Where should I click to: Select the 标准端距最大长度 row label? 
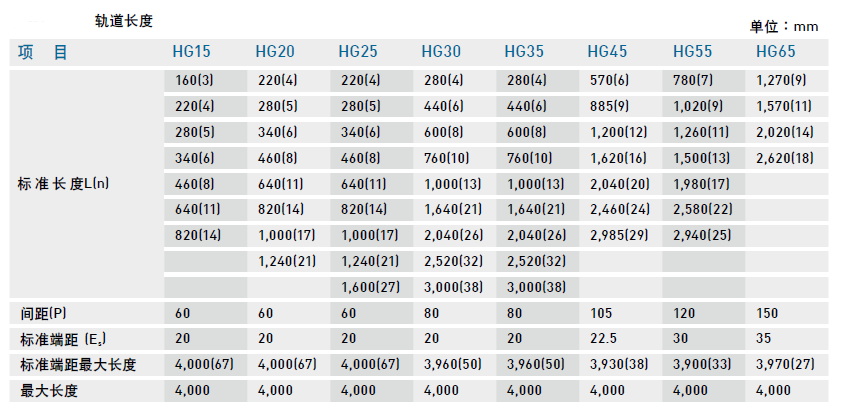pyautogui.click(x=76, y=365)
